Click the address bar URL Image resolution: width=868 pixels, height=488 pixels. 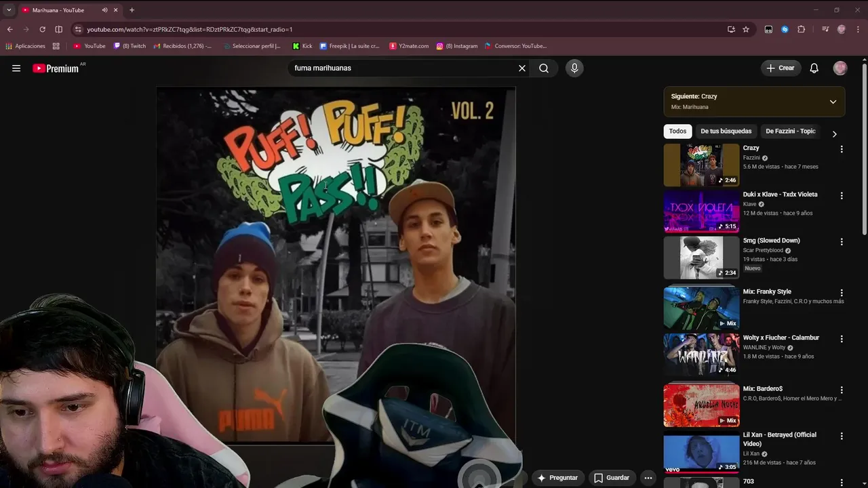(190, 29)
